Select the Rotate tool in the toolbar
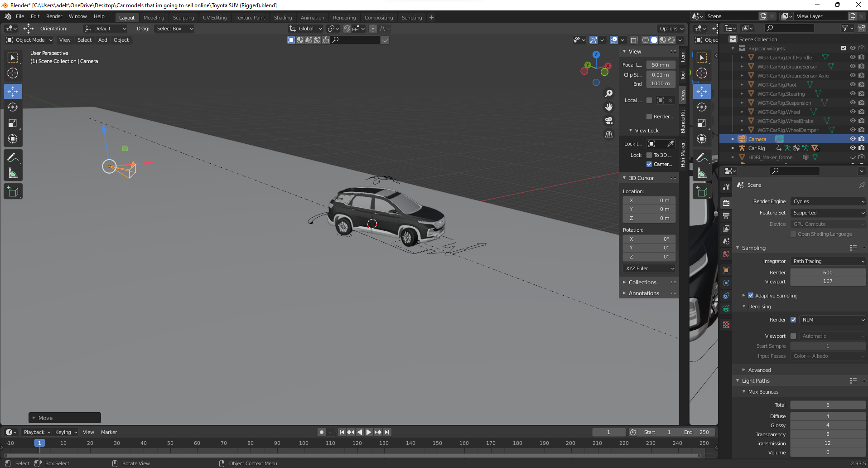868x468 pixels. pos(13,107)
